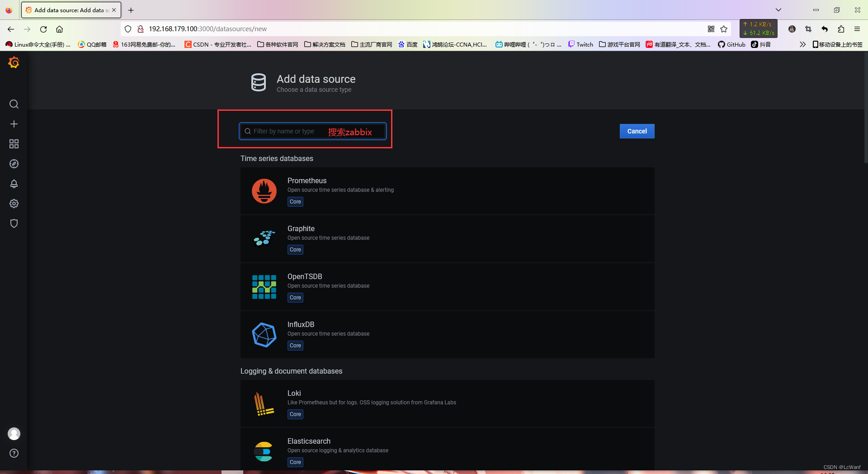Open the Explore compass icon
This screenshot has width=868, height=474.
point(14,164)
